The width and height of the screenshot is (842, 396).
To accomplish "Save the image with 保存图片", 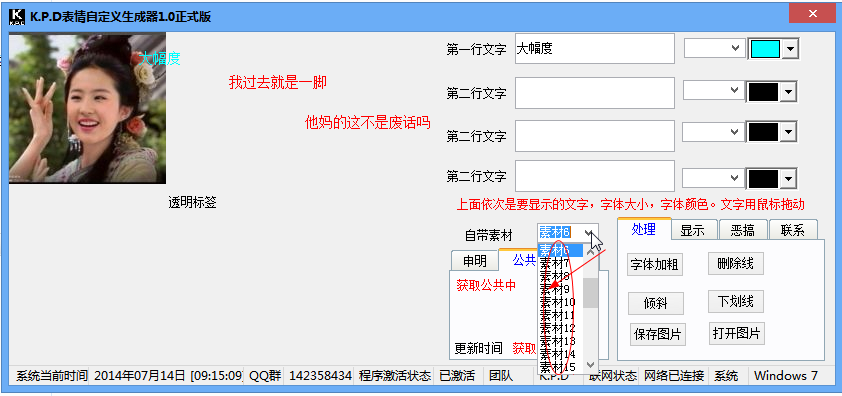I will pos(658,335).
